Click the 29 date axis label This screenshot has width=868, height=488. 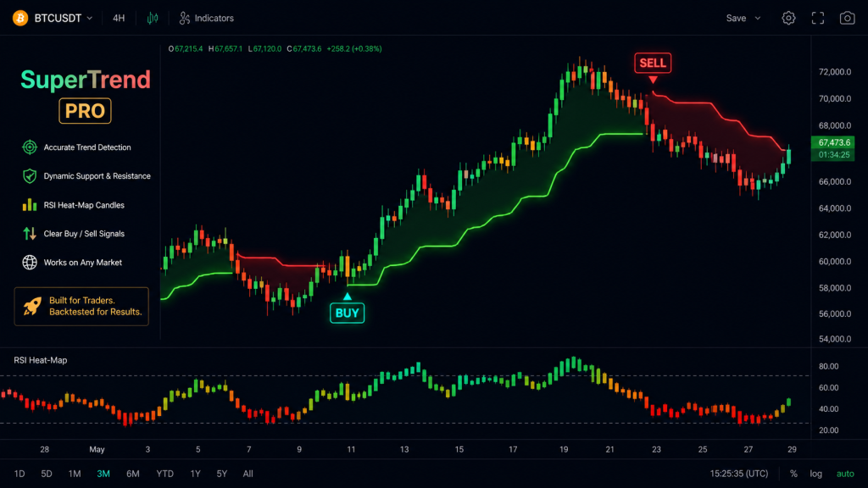click(793, 449)
